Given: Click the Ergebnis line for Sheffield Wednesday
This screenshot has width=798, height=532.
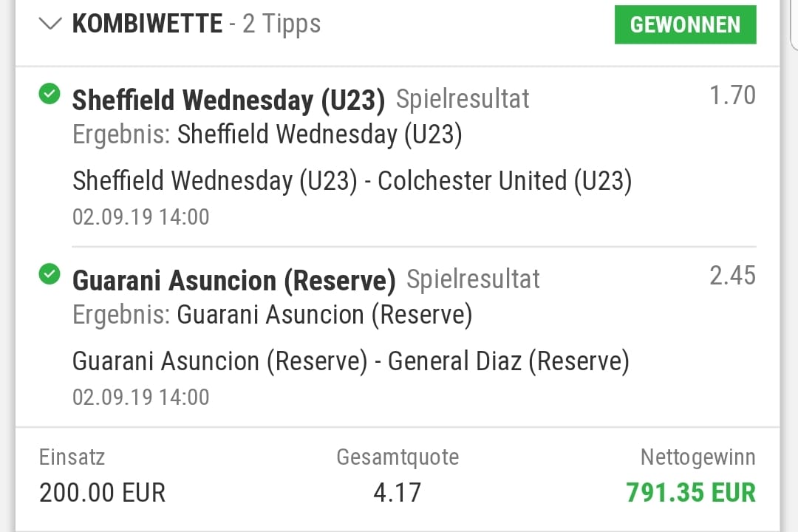Looking at the screenshot, I should [x=267, y=134].
